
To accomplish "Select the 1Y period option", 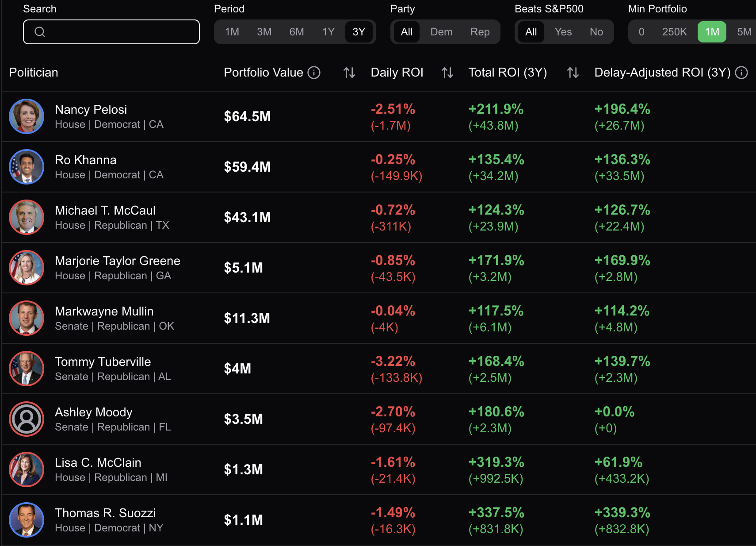I will coord(328,32).
